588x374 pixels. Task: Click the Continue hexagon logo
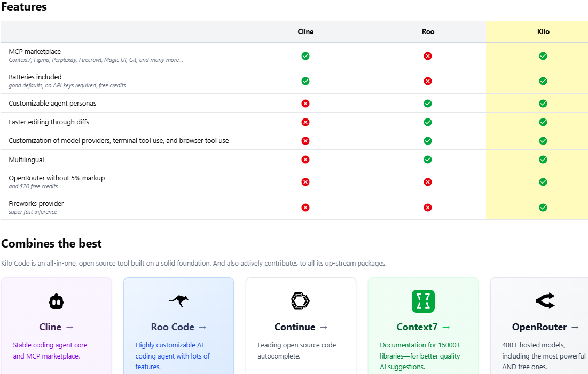pos(300,301)
